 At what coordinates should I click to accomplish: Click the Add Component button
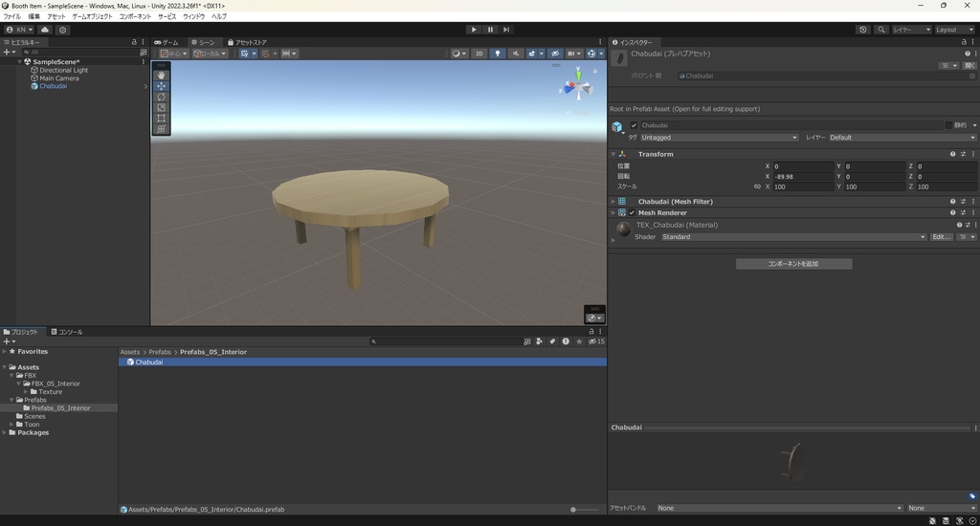coord(793,264)
